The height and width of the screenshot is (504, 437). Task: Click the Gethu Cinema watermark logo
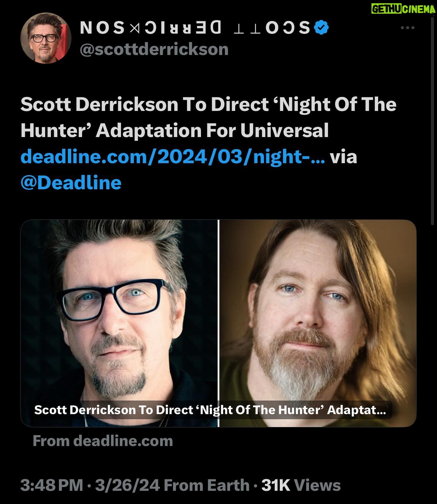(x=404, y=10)
